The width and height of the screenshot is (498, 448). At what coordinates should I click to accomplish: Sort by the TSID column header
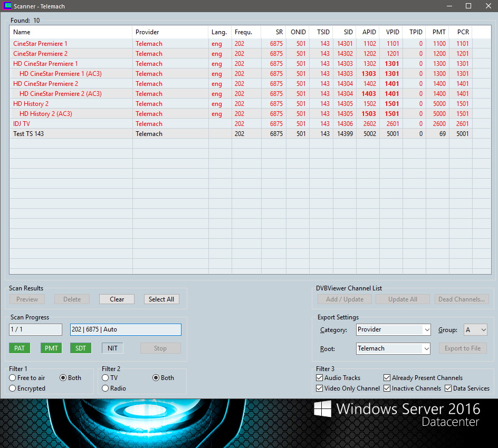coord(321,32)
